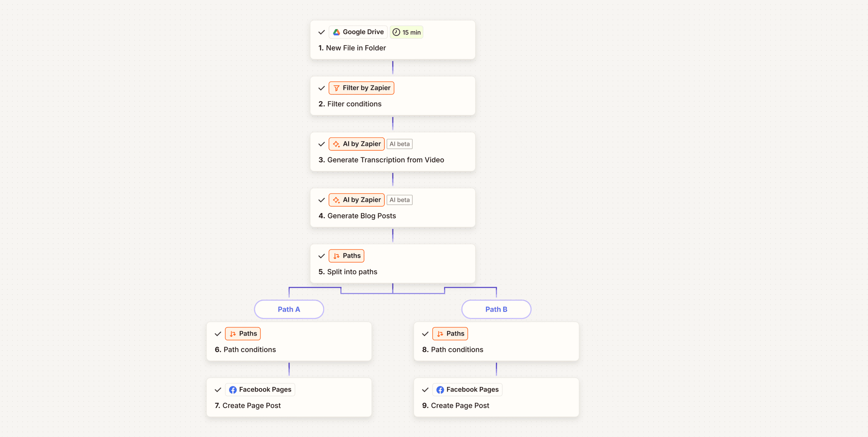Select the AI beta tag on step 4
Image resolution: width=868 pixels, height=437 pixels.
point(399,200)
